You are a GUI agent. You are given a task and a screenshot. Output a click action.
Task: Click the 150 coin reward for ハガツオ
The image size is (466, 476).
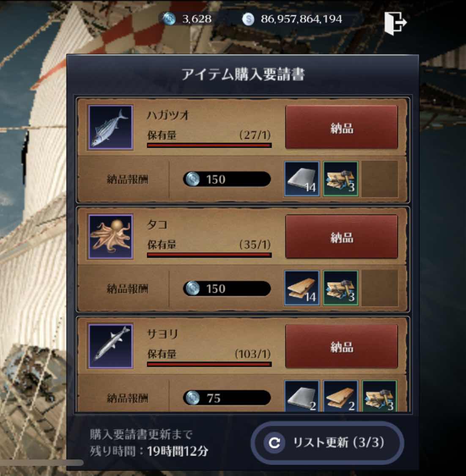pos(227,179)
